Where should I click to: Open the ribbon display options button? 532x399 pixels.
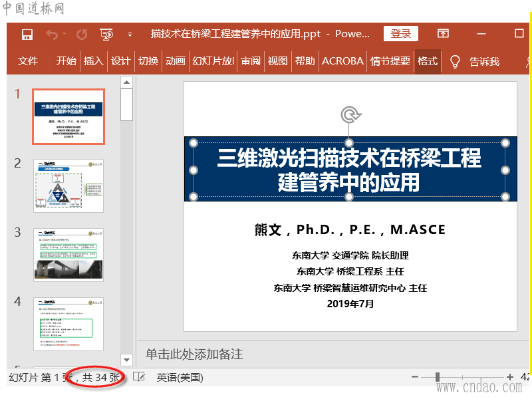pos(443,34)
